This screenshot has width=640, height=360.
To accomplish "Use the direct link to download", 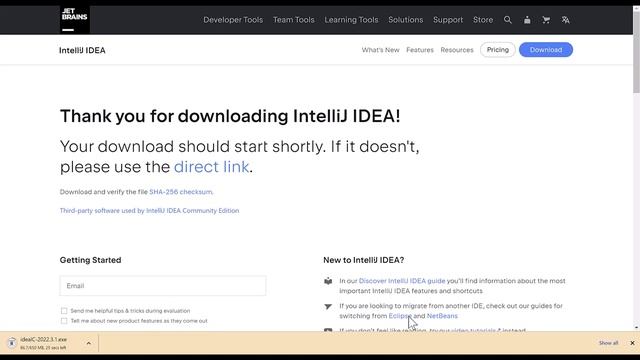I will 211,167.
